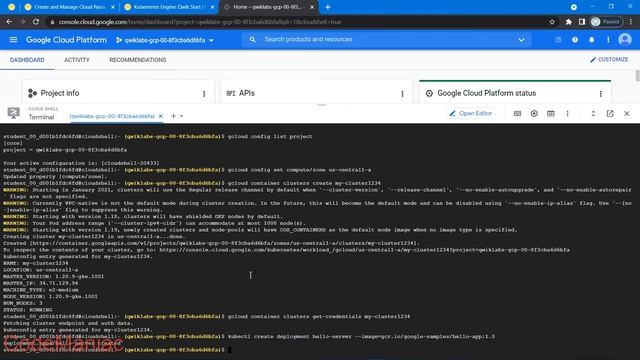Open Project info card options menu
Screen dimensions: 640x360
pyautogui.click(x=204, y=94)
